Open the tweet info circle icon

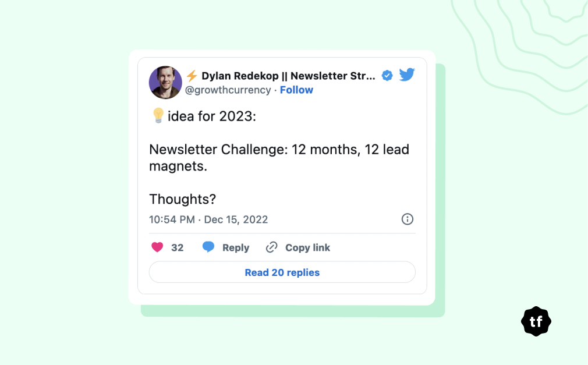[408, 219]
